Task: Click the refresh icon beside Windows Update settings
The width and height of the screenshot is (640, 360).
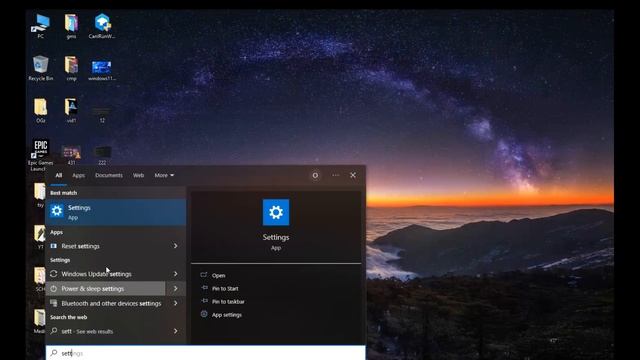Action: tap(53, 274)
